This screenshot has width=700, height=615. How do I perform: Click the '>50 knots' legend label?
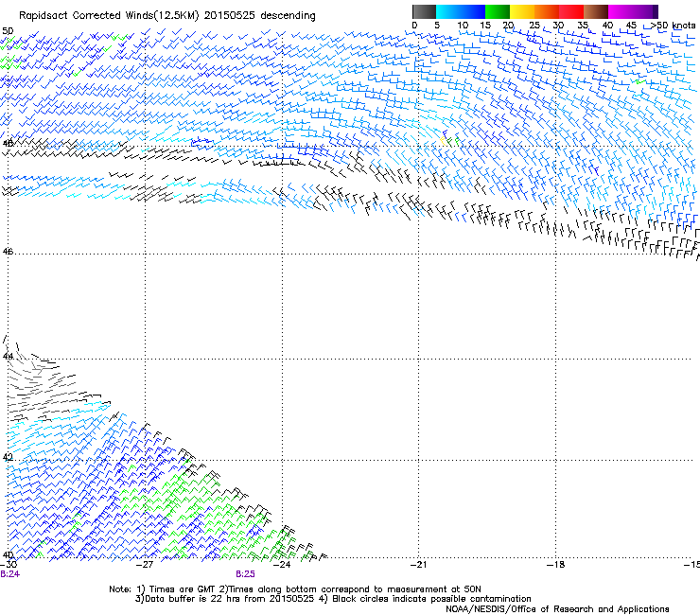point(674,26)
